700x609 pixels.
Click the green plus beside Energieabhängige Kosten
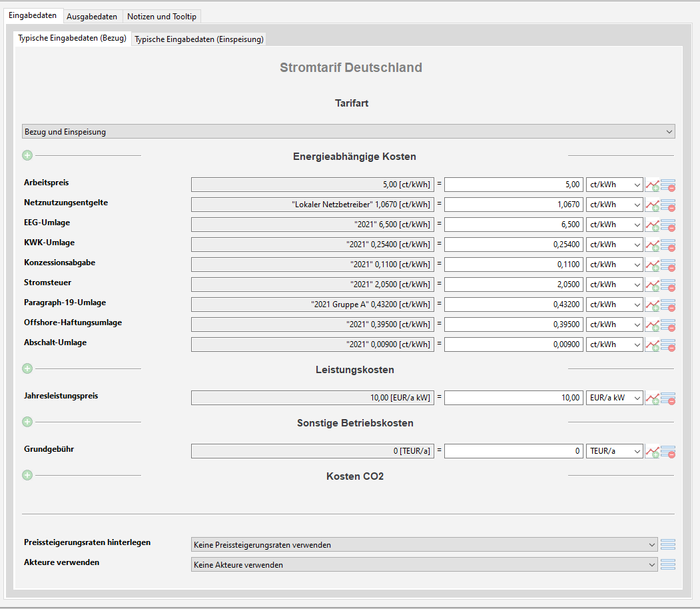[27, 155]
